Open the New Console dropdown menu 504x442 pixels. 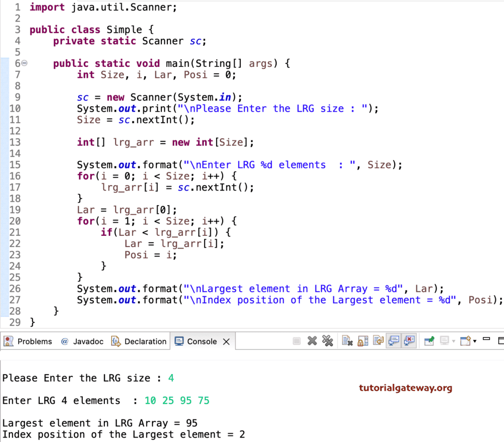pos(475,341)
